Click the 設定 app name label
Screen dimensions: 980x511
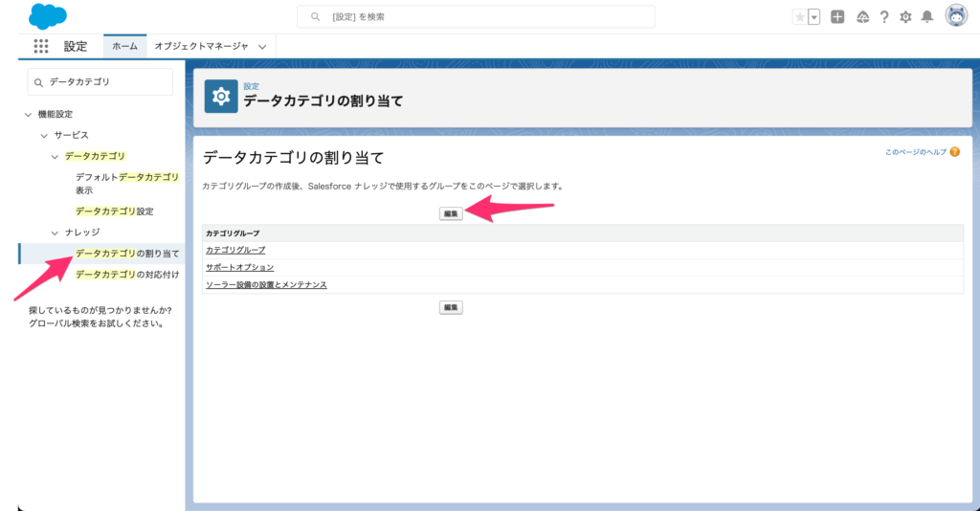click(76, 46)
